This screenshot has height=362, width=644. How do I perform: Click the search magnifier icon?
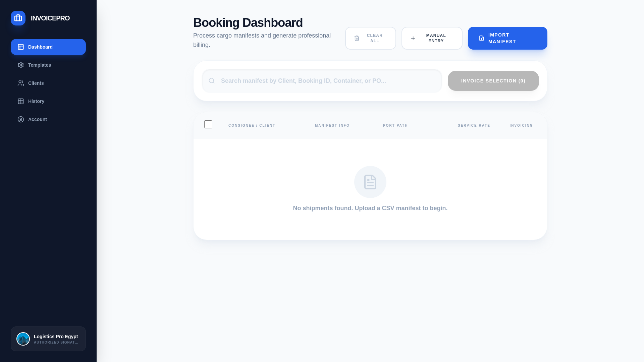click(212, 81)
